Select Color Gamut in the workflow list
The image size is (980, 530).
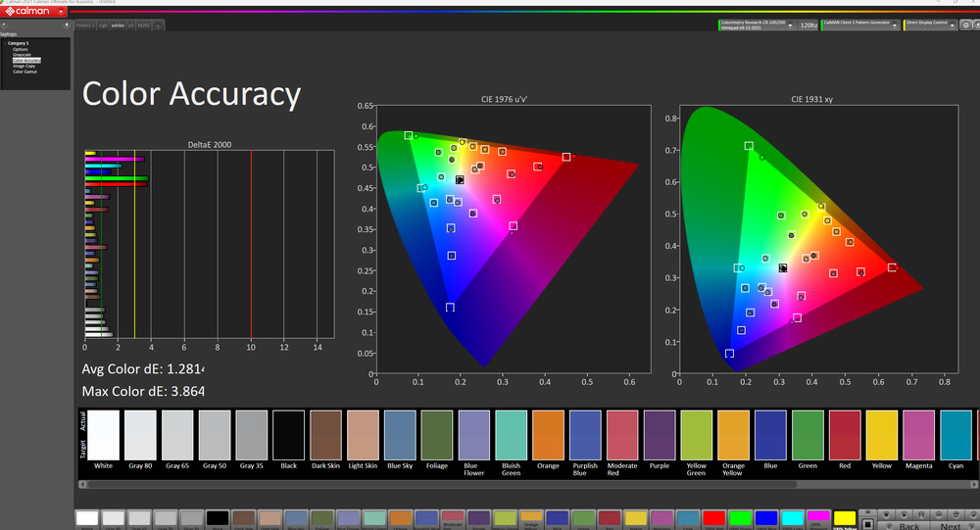point(24,72)
